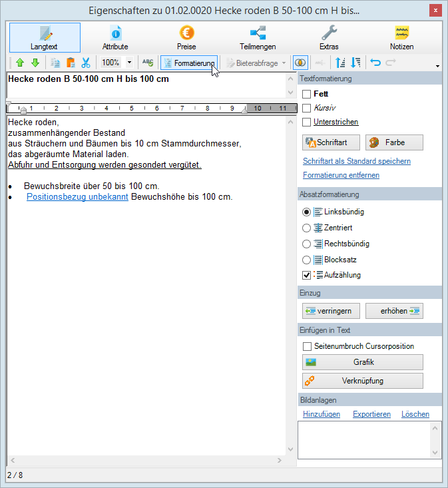Open the Teilmengen tab
This screenshot has height=488, width=448.
pyautogui.click(x=258, y=38)
